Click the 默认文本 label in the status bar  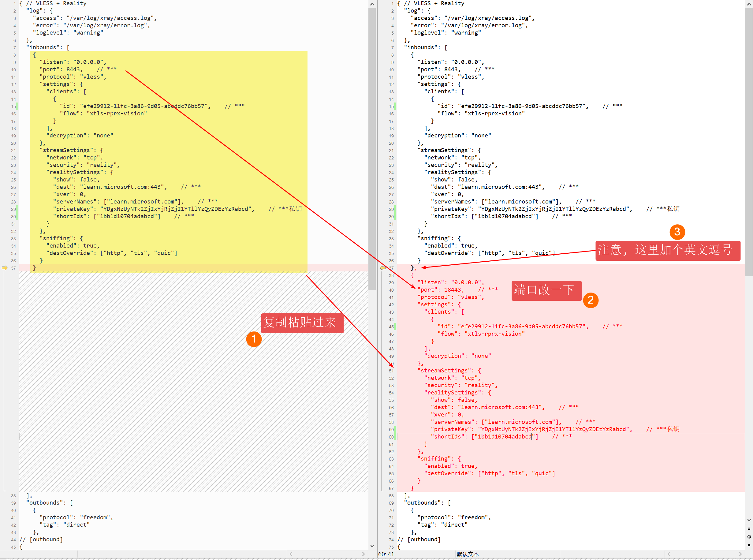[467, 554]
